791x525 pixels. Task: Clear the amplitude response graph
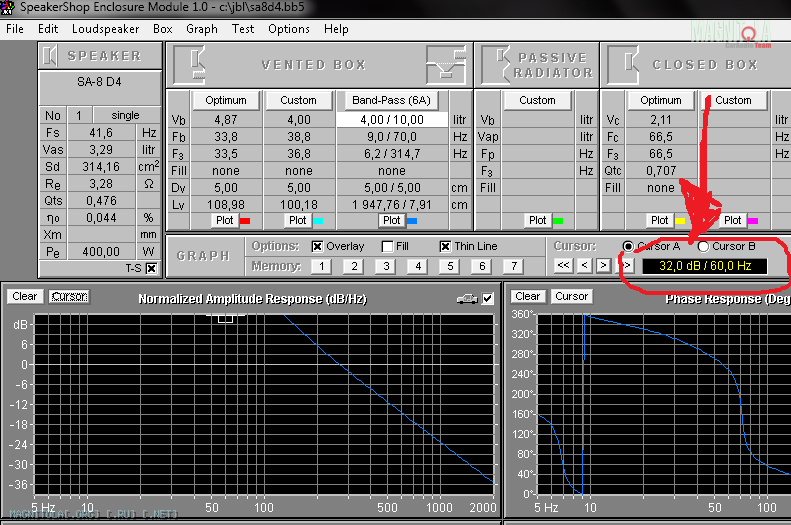click(25, 296)
